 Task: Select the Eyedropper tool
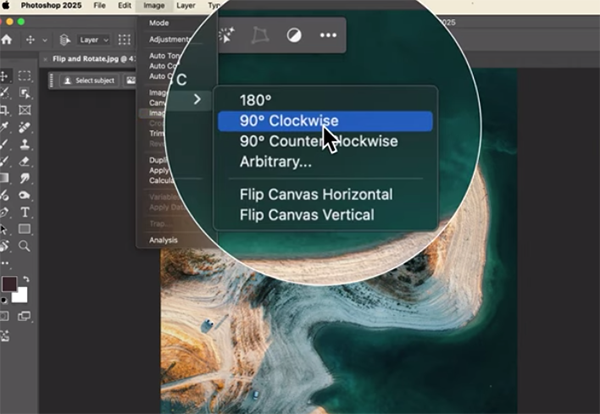(4, 127)
